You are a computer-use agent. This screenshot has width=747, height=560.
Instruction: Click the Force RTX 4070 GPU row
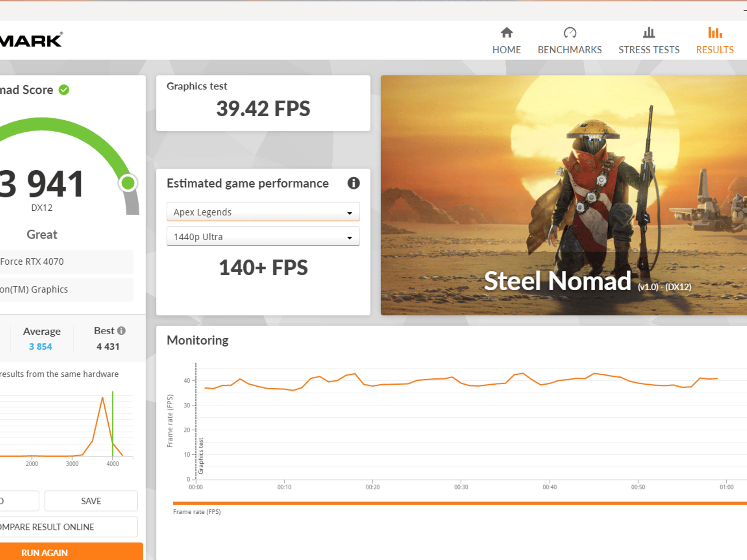pyautogui.click(x=66, y=262)
